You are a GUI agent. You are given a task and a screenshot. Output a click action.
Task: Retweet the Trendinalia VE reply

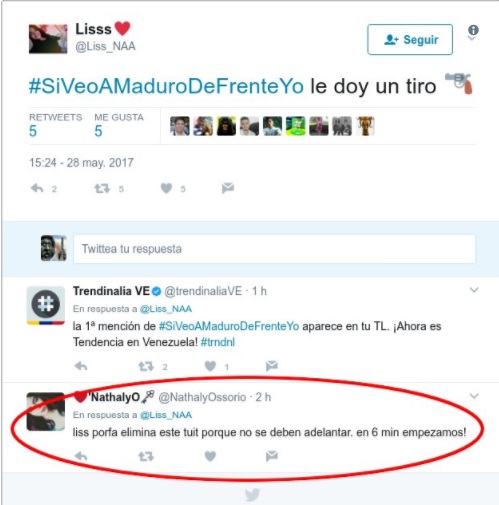tap(146, 366)
